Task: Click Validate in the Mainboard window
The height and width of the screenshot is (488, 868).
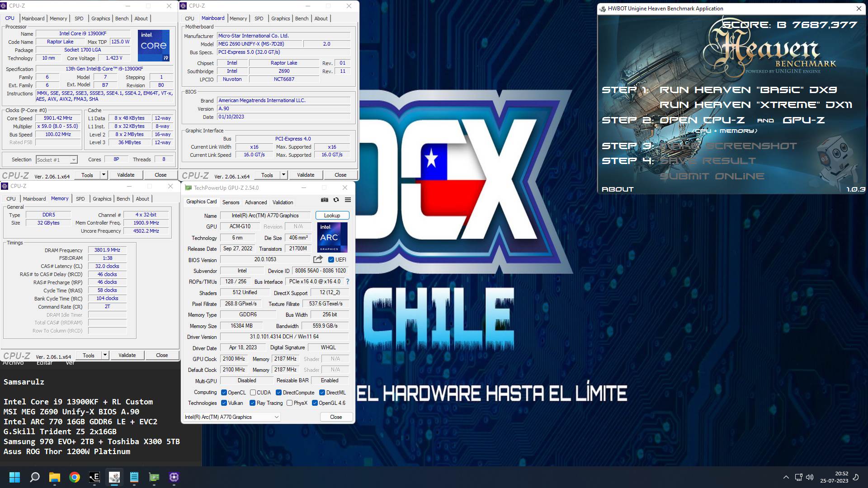Action: point(306,175)
